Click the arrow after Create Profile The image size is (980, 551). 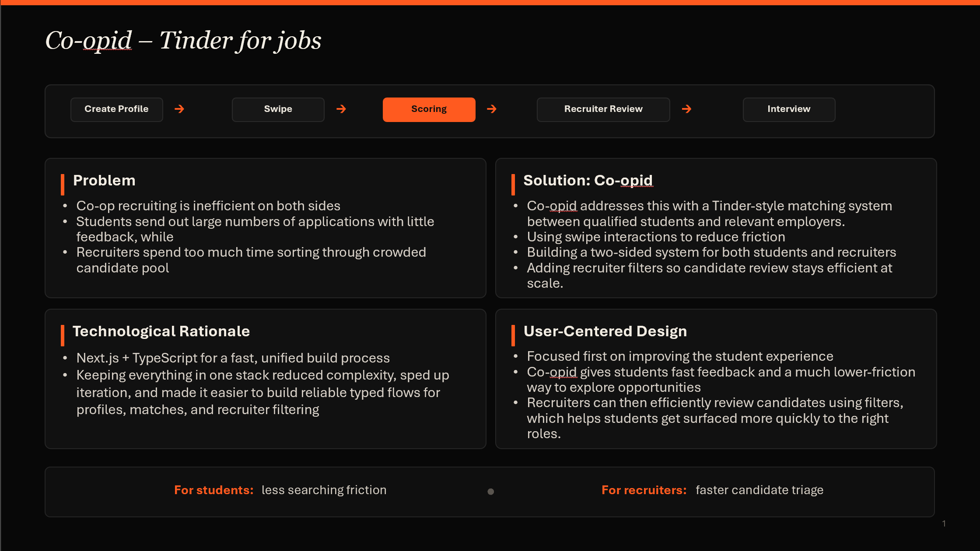(x=179, y=109)
